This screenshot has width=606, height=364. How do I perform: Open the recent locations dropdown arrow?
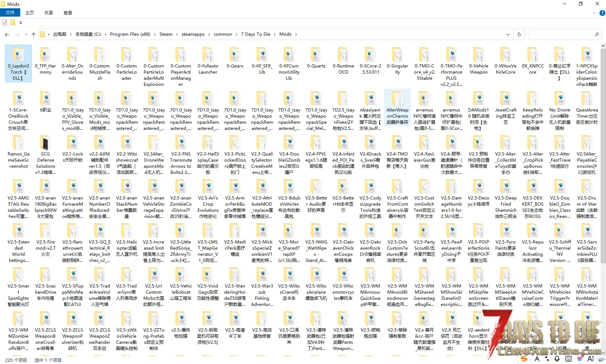[x=26, y=35]
